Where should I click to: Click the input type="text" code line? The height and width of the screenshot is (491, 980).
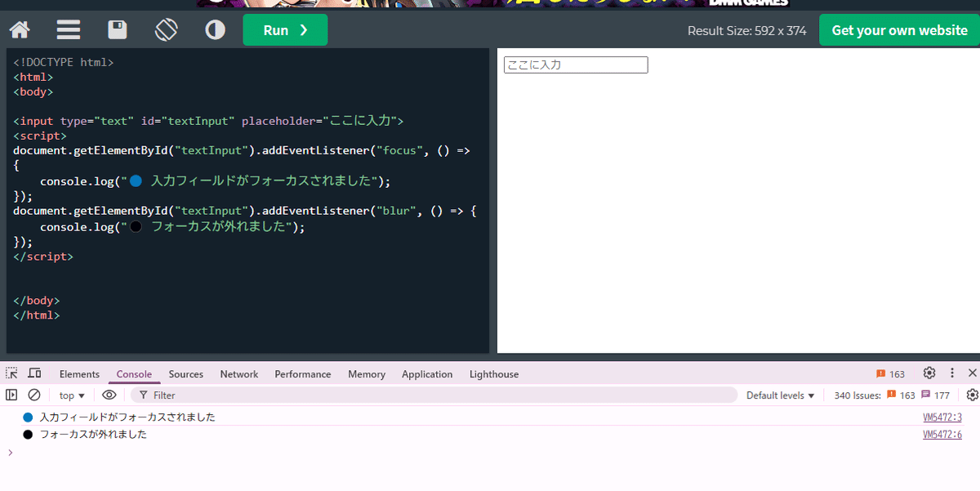[208, 121]
